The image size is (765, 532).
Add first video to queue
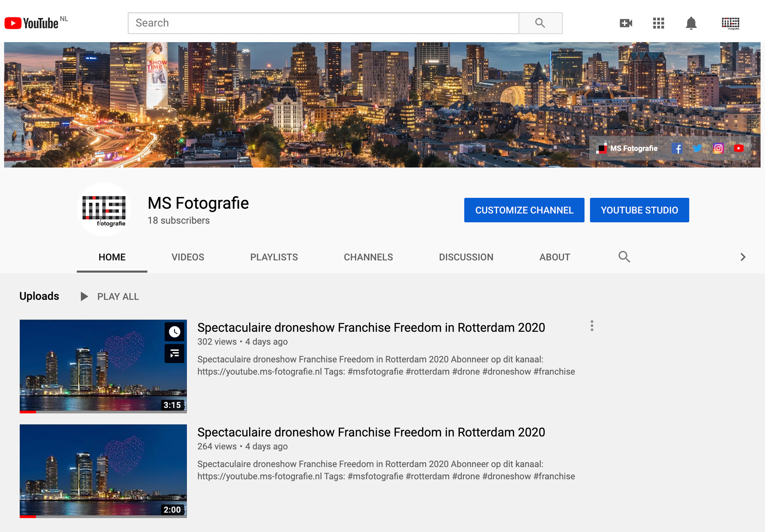[174, 353]
